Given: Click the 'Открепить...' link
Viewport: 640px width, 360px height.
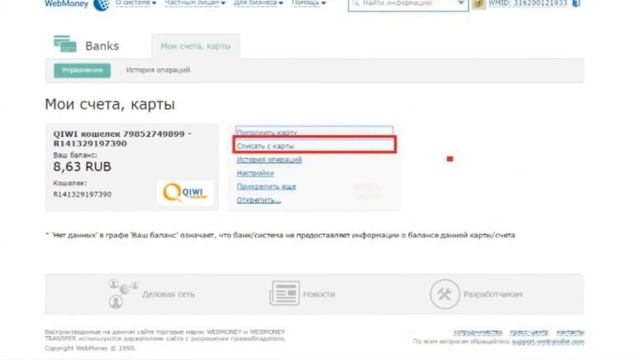Looking at the screenshot, I should [x=259, y=200].
